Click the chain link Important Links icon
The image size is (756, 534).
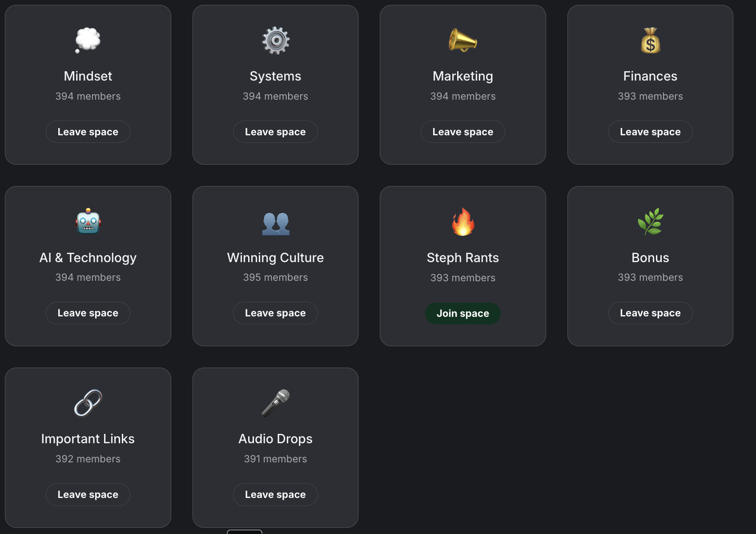click(x=88, y=403)
